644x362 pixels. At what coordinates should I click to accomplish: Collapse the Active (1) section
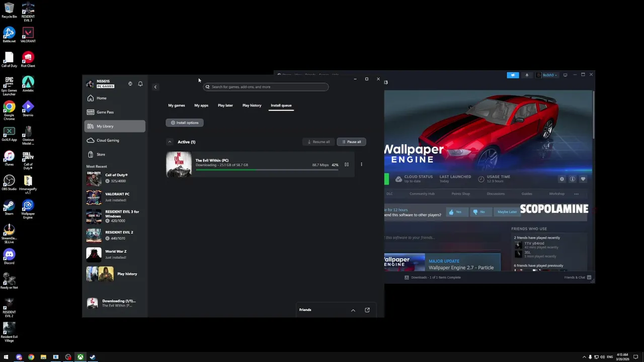point(170,142)
